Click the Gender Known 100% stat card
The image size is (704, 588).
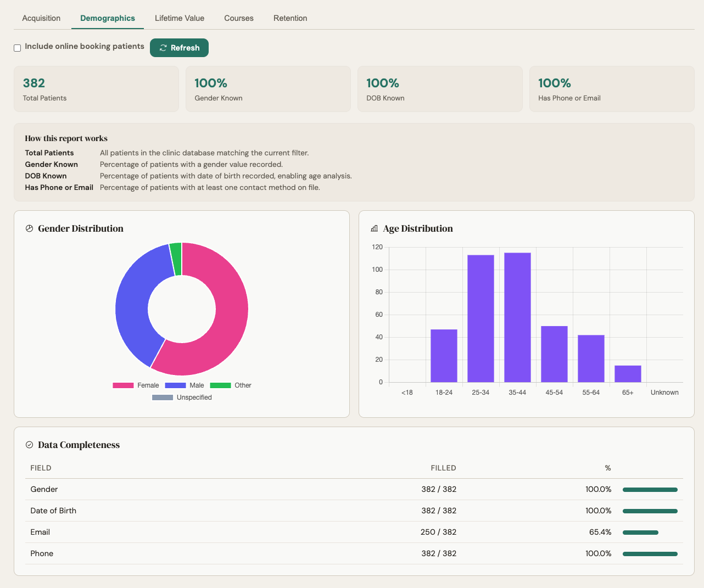point(268,89)
